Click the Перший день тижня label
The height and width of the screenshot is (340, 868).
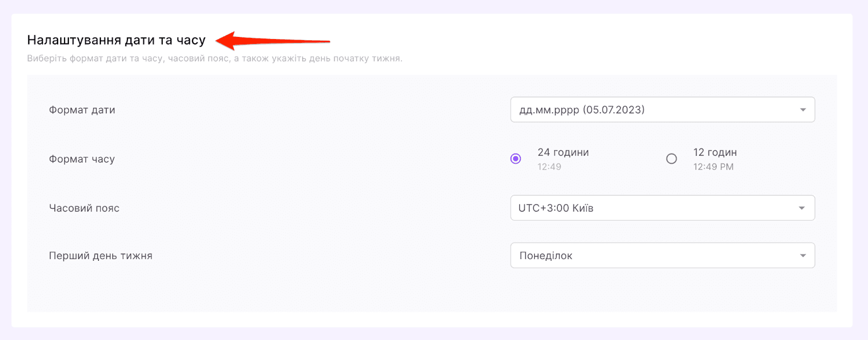pyautogui.click(x=100, y=256)
